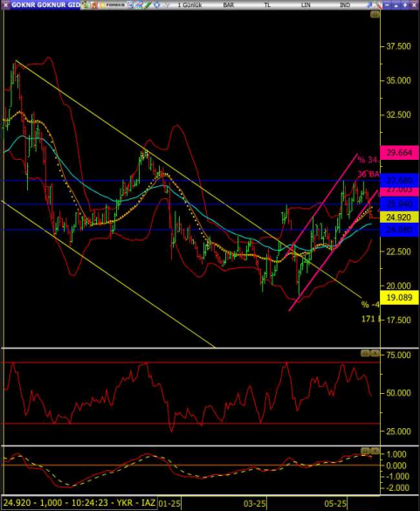This screenshot has height=511, width=420.
Task: Click the second colored toolbar icon
Action: 93,5
